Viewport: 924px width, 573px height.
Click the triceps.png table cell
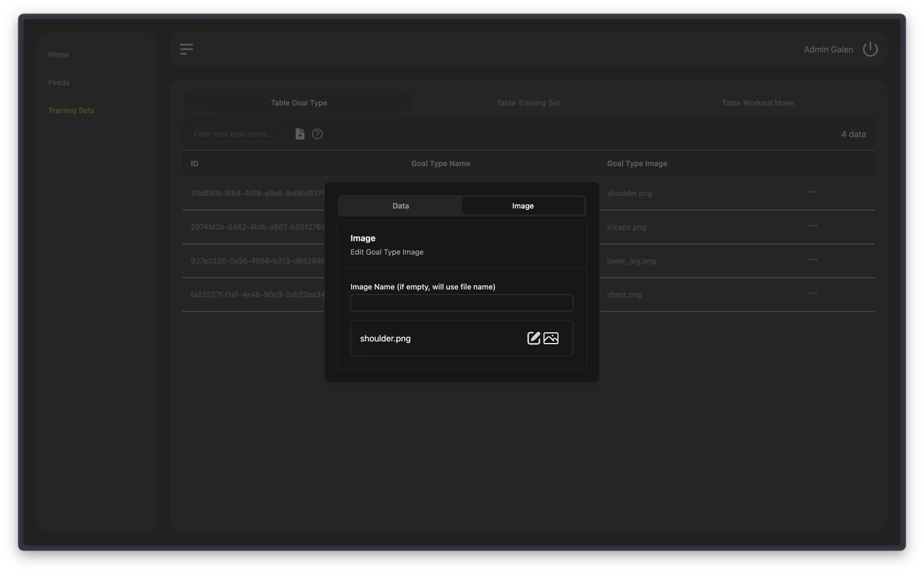pyautogui.click(x=626, y=228)
